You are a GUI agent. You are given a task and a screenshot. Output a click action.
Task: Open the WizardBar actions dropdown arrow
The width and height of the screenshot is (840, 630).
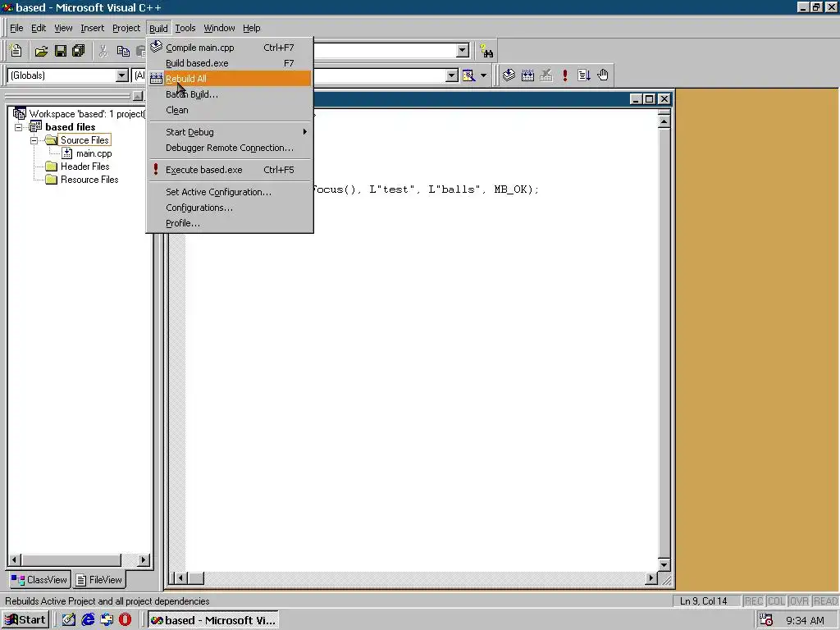click(483, 75)
